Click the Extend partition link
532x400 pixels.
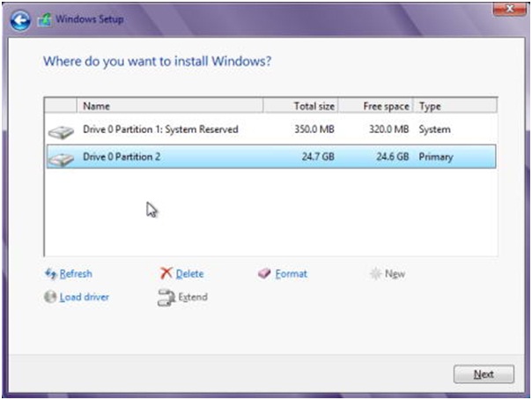tap(193, 297)
